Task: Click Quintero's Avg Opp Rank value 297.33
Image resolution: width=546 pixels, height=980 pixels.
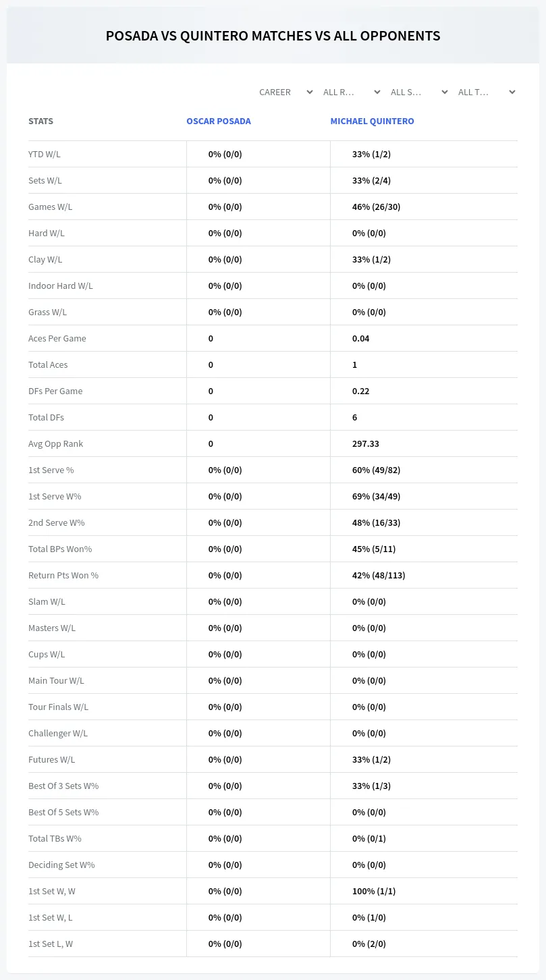Action: click(366, 443)
